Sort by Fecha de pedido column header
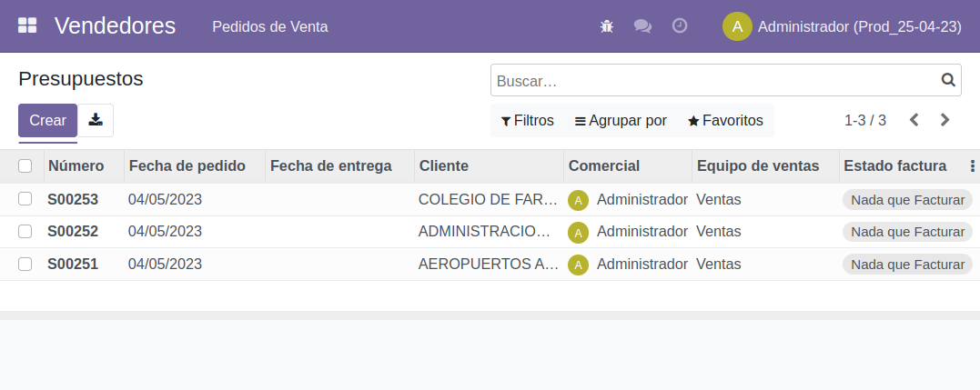The height and width of the screenshot is (390, 980). pos(187,166)
